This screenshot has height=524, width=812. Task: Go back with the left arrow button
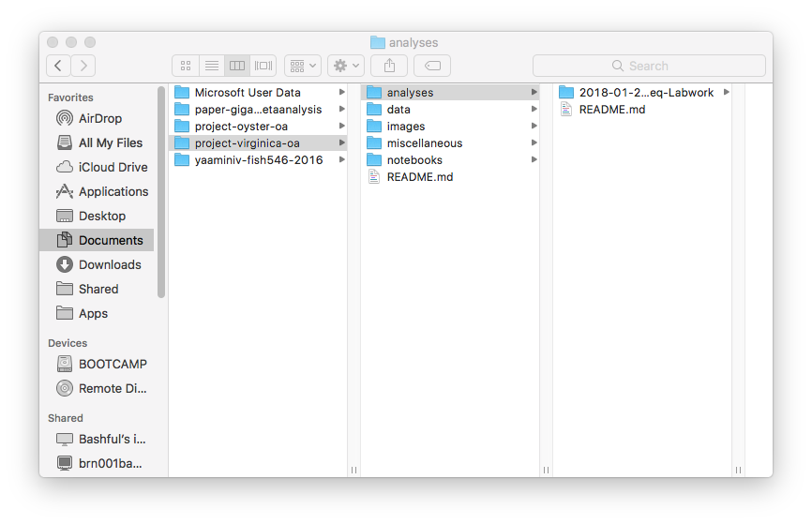click(58, 66)
